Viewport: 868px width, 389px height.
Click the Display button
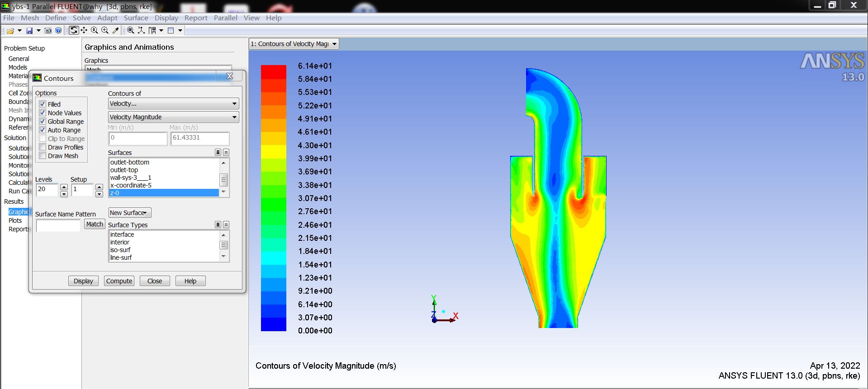click(x=83, y=281)
